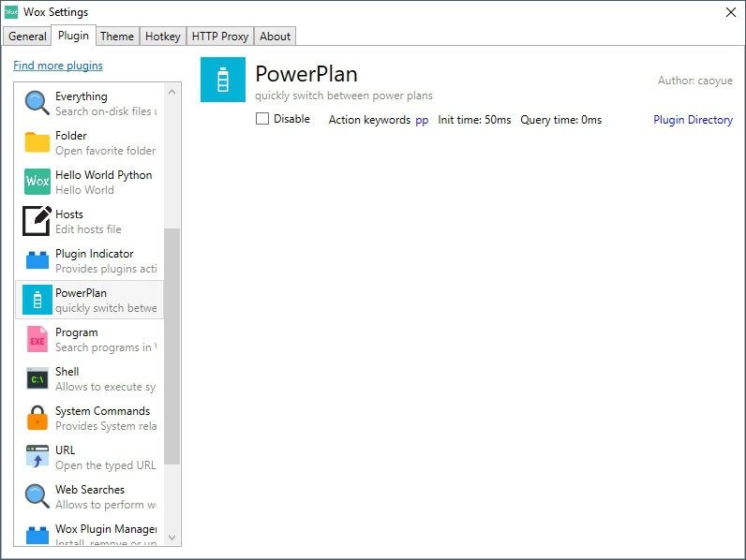
Task: Click the plugin list scrollbar thumb
Action: (172, 346)
